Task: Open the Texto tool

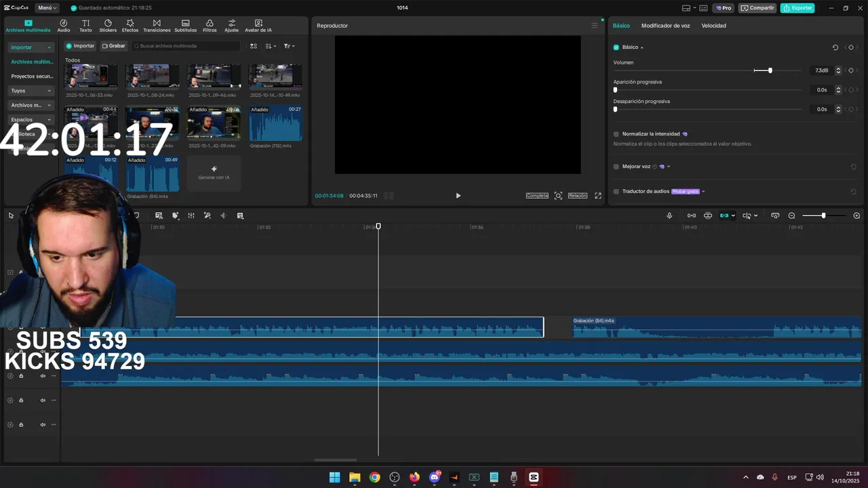Action: [85, 26]
